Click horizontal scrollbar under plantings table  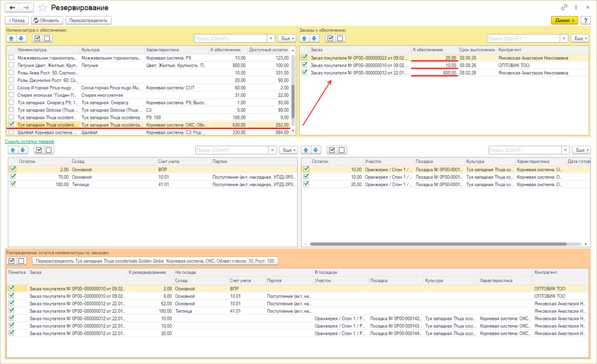pyautogui.click(x=438, y=244)
